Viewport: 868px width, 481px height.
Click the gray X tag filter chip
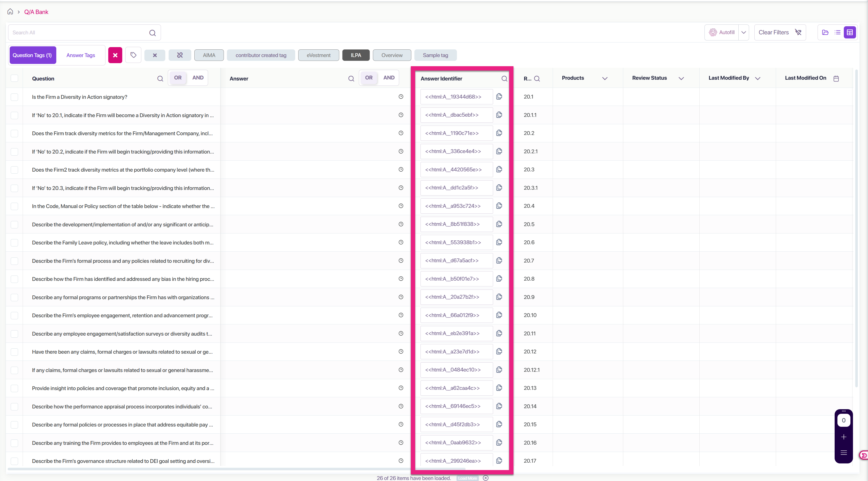[155, 55]
